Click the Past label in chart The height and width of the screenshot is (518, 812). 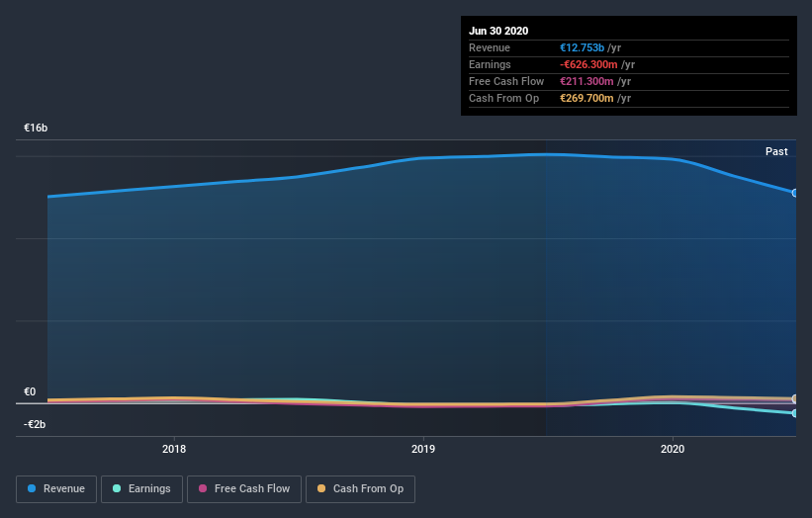point(776,151)
